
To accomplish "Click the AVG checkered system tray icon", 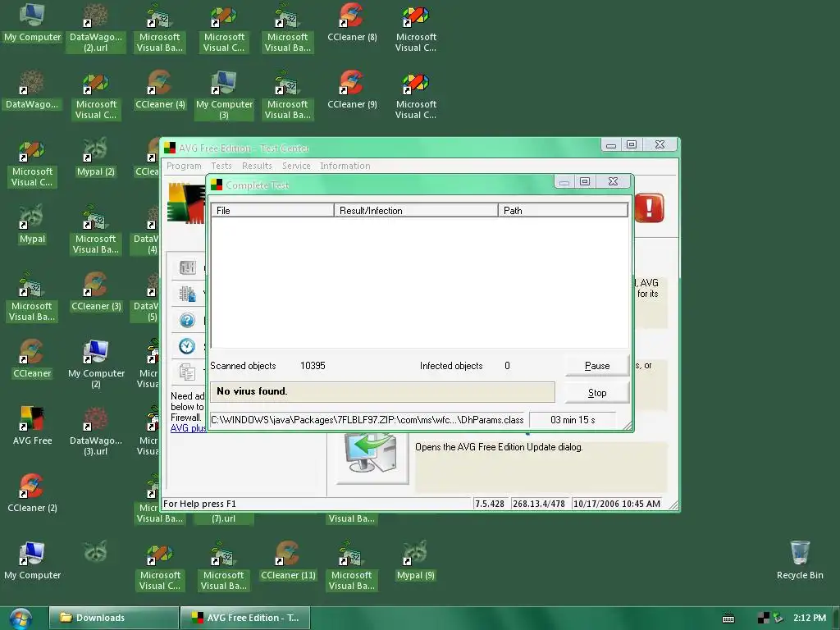I will click(763, 618).
